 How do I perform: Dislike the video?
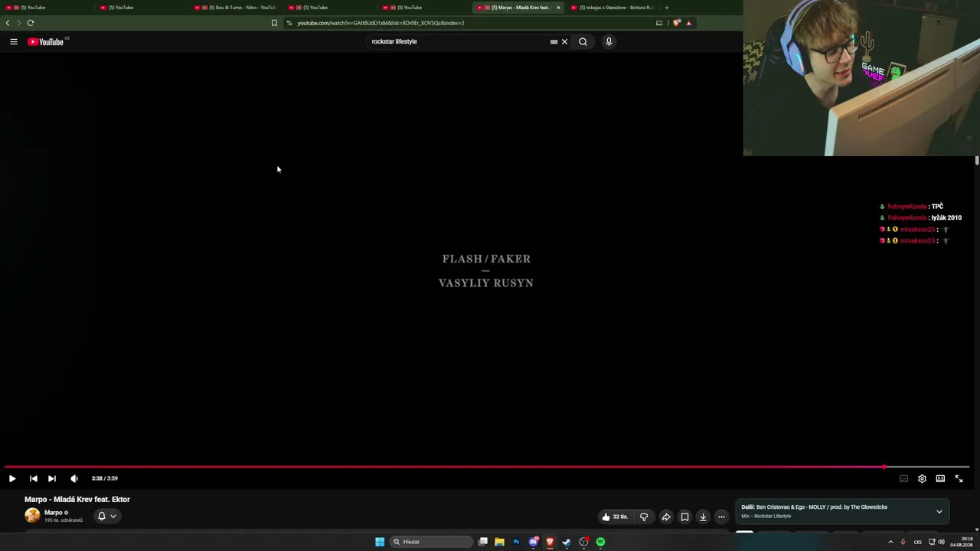[x=644, y=517]
